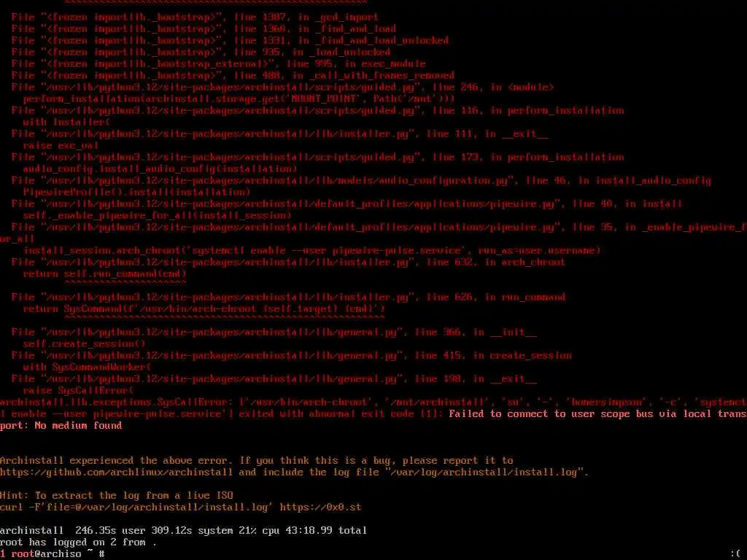Click the installer.py 'line 632, in arch_chroot' row

[x=289, y=262]
